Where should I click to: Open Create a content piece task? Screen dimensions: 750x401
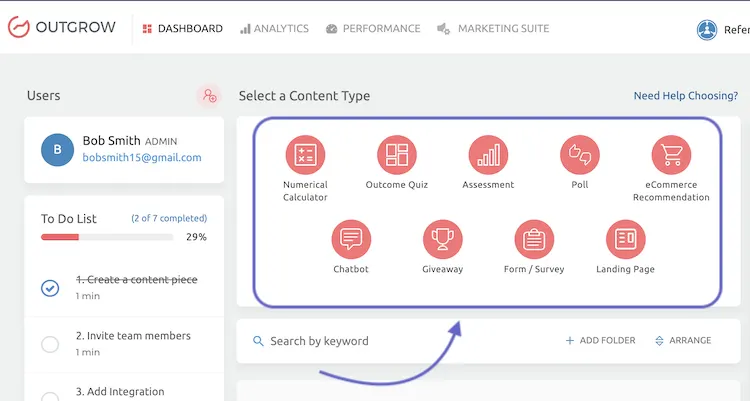point(136,279)
